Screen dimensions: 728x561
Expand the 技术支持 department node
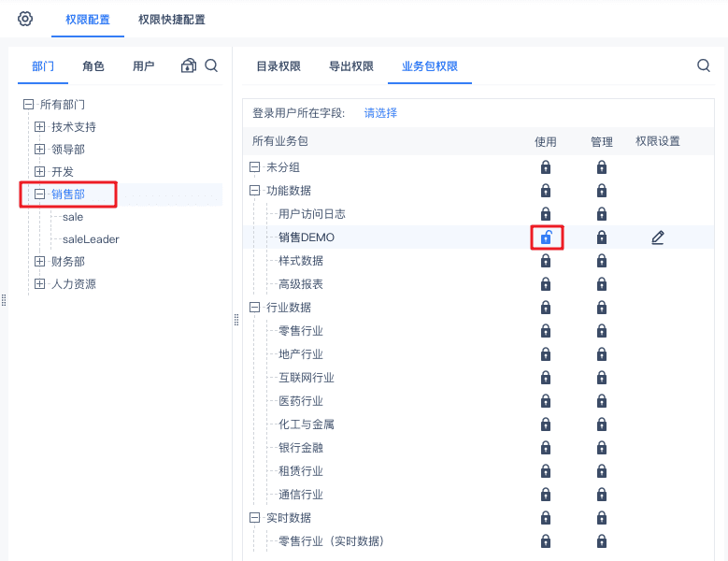(39, 126)
